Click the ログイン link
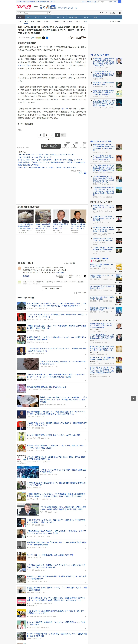 pyautogui.click(x=42, y=8)
